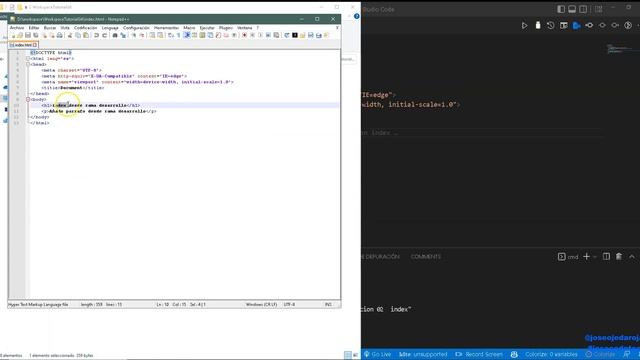Click Ln : 10 Col : 15 status text
Image resolution: width=640 pixels, height=360 pixels.
coord(171,304)
